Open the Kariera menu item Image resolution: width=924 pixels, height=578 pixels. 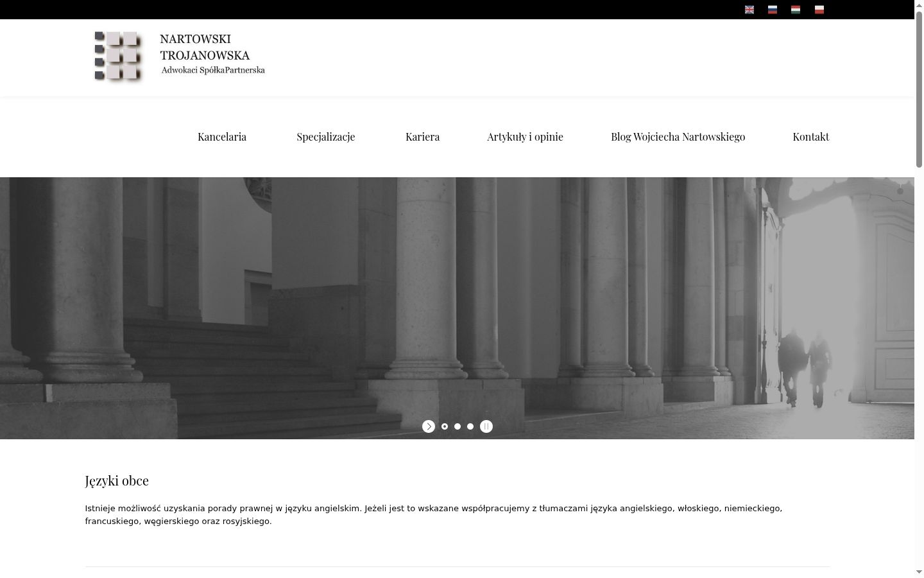(422, 137)
